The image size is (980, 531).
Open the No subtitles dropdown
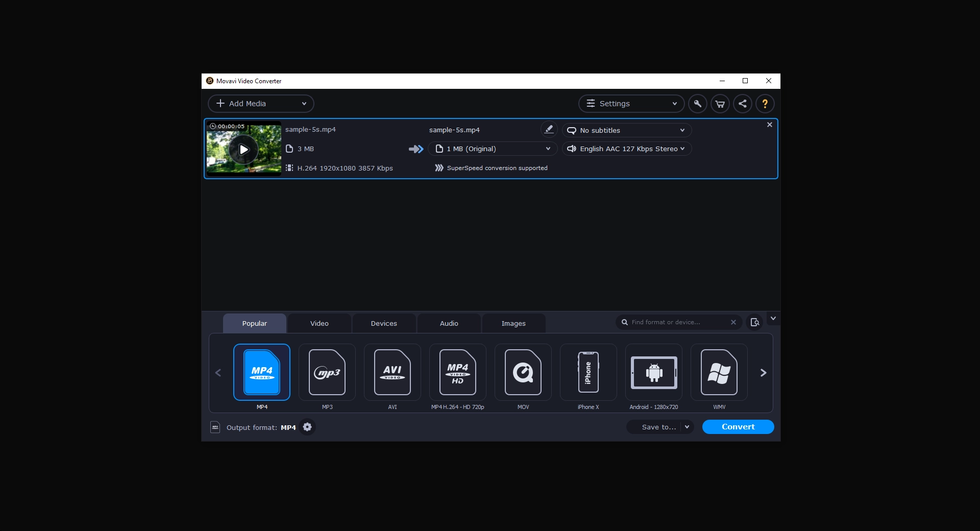[626, 130]
